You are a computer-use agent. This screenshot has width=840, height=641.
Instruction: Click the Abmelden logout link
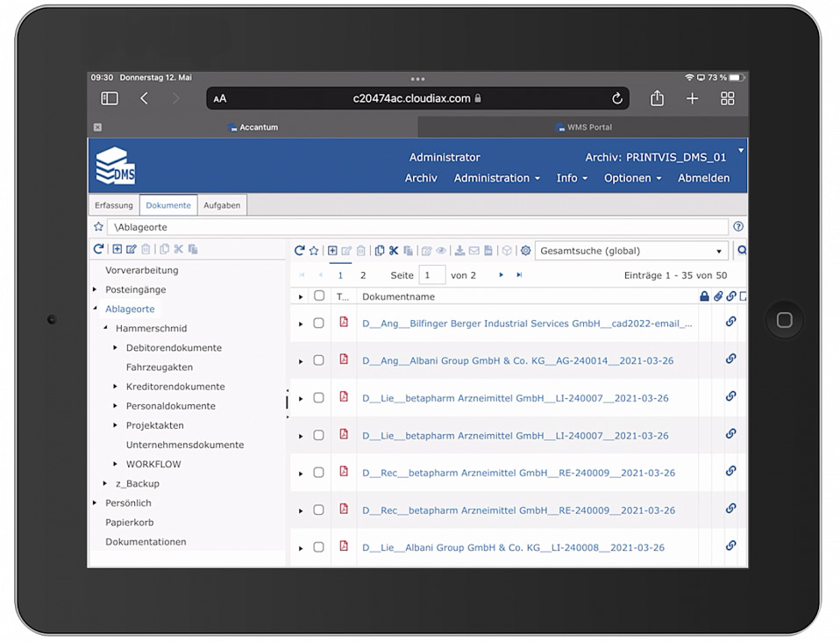coord(703,178)
